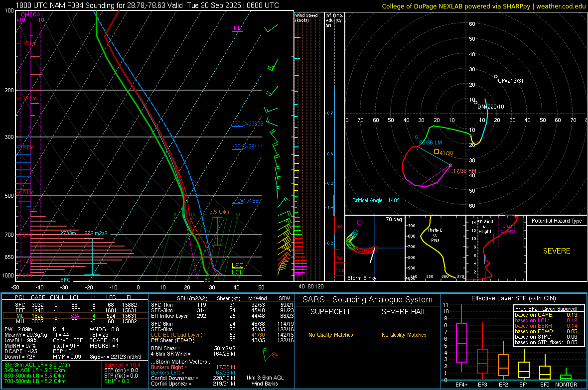
Task: Click the 700-500mb LR = 5.2 C/km line
Action: pos(35,382)
